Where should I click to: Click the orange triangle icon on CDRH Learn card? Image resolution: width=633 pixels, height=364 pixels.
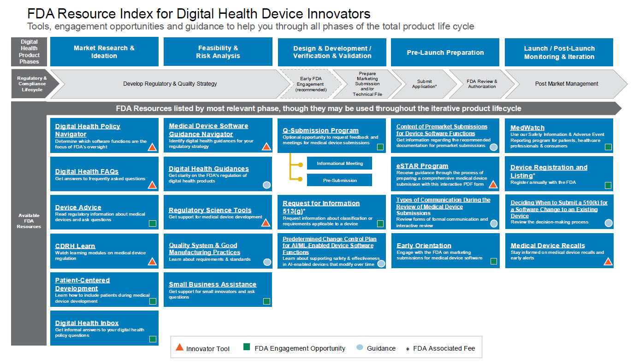[152, 262]
